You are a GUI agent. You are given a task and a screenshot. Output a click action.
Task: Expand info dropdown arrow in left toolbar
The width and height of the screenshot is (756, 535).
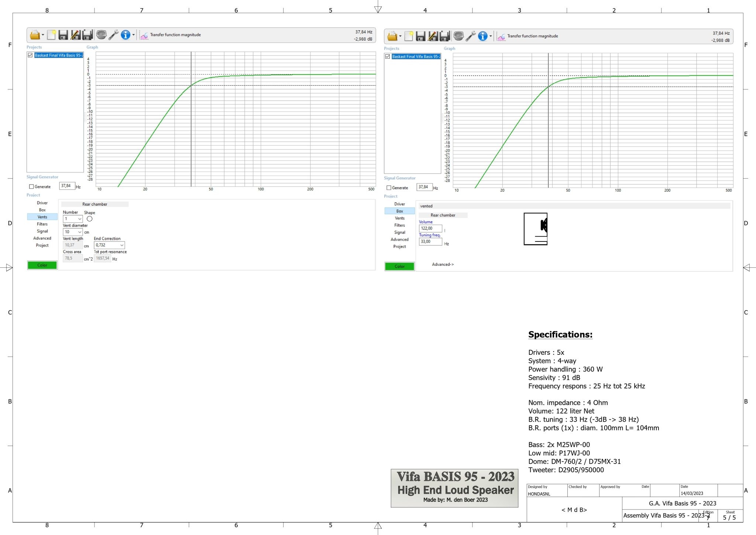click(134, 35)
